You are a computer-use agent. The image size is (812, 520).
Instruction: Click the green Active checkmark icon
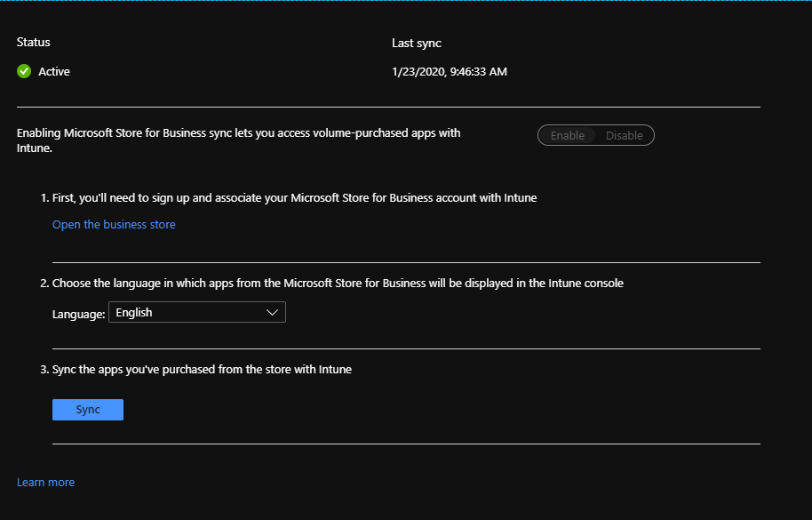point(24,71)
